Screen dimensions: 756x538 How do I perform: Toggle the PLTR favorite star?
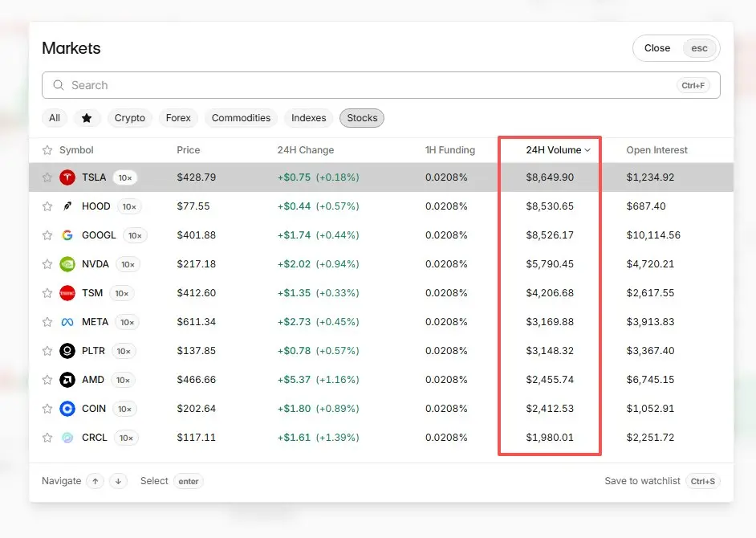click(47, 351)
